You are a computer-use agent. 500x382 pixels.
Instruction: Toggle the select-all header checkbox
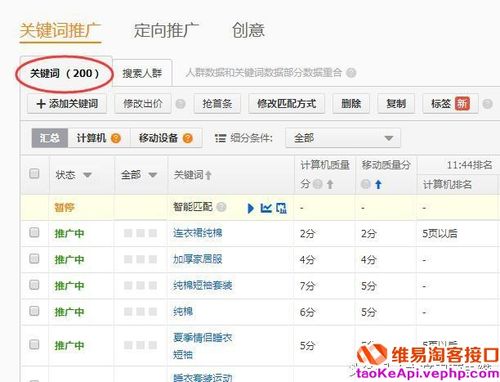[x=34, y=174]
